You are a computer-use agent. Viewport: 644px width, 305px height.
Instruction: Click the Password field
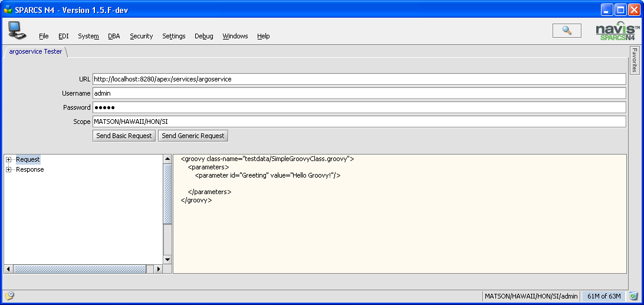point(359,107)
